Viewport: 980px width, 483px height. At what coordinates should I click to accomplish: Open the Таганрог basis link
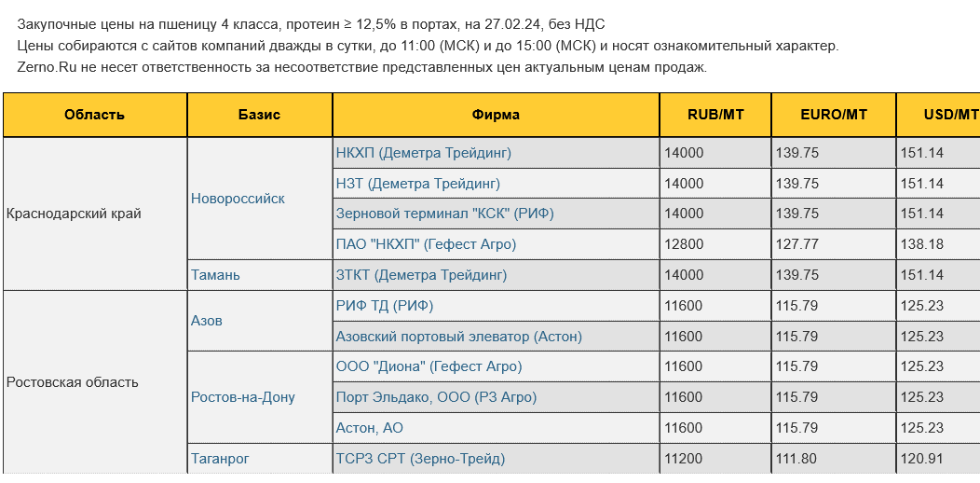220,459
